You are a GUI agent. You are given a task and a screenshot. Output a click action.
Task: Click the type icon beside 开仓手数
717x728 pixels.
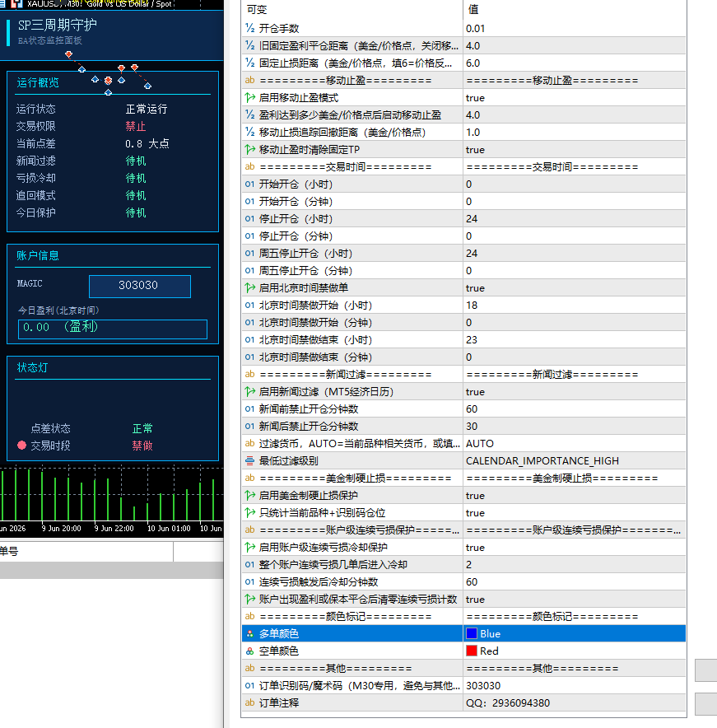[x=249, y=28]
